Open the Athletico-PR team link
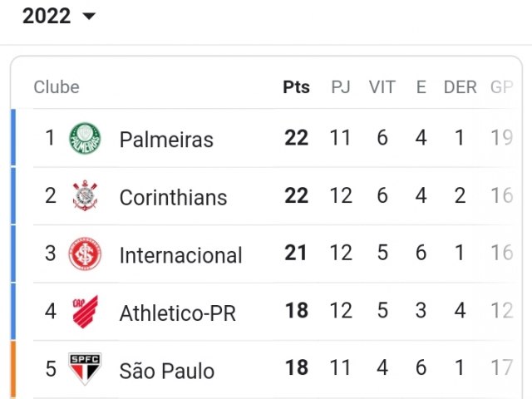The height and width of the screenshot is (399, 532). click(x=177, y=313)
